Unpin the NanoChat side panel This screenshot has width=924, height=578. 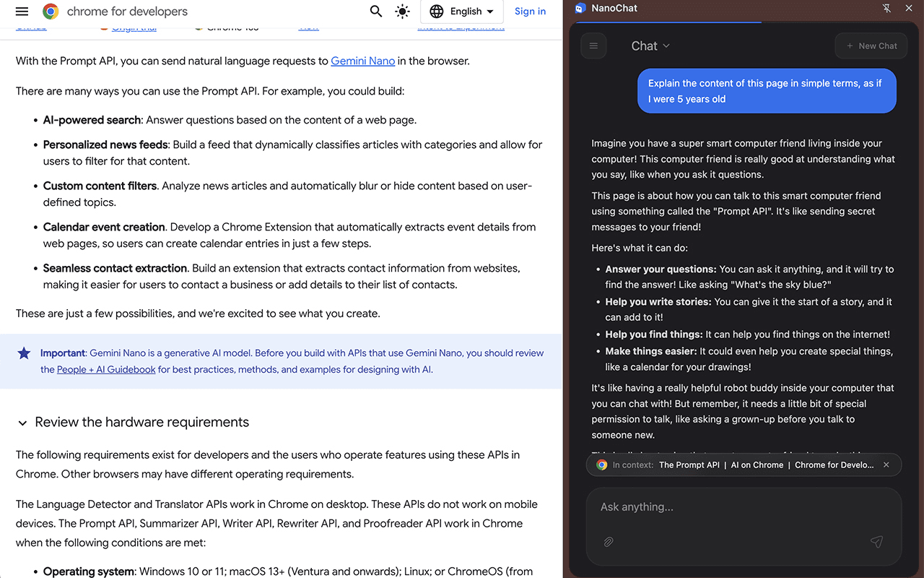[x=887, y=9]
